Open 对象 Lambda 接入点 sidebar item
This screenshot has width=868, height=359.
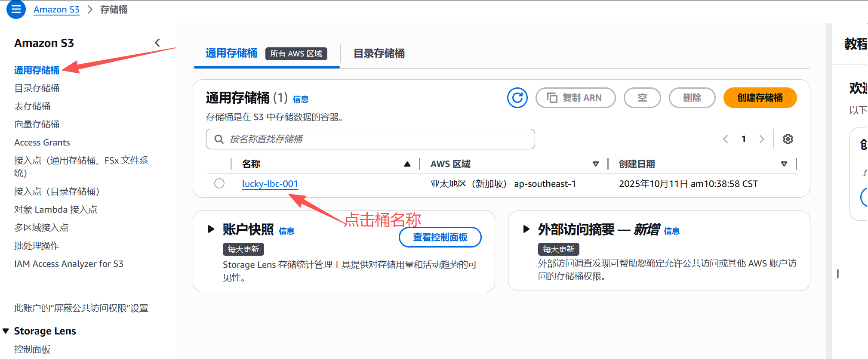(x=55, y=210)
